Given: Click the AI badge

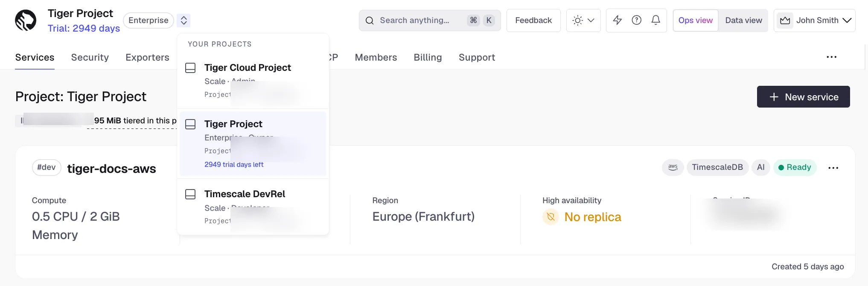Looking at the screenshot, I should (x=760, y=167).
